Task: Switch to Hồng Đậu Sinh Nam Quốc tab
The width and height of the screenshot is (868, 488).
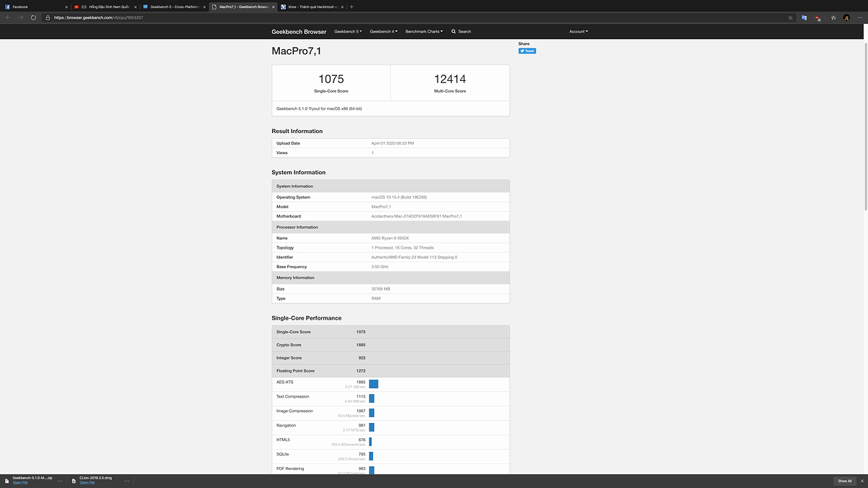Action: (104, 7)
